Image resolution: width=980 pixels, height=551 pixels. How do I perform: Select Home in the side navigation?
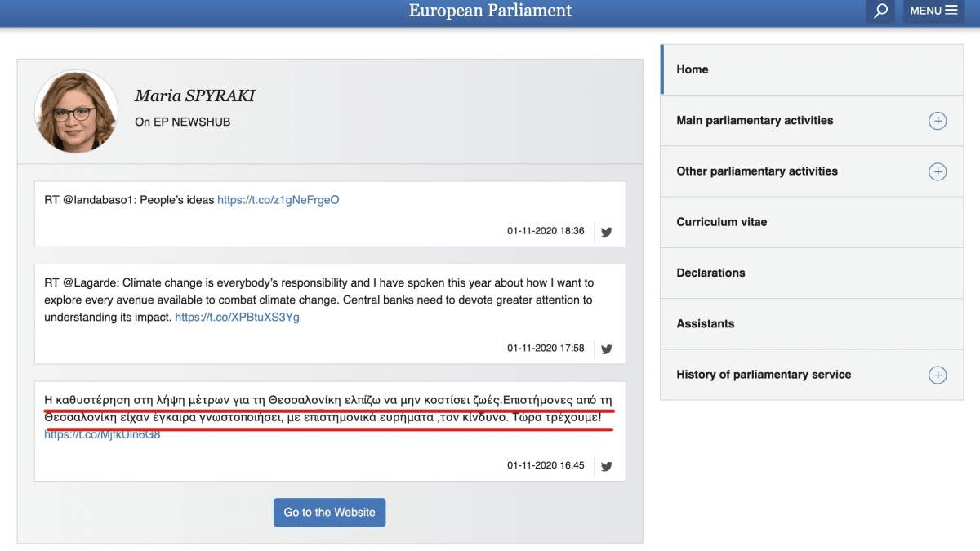coord(693,69)
